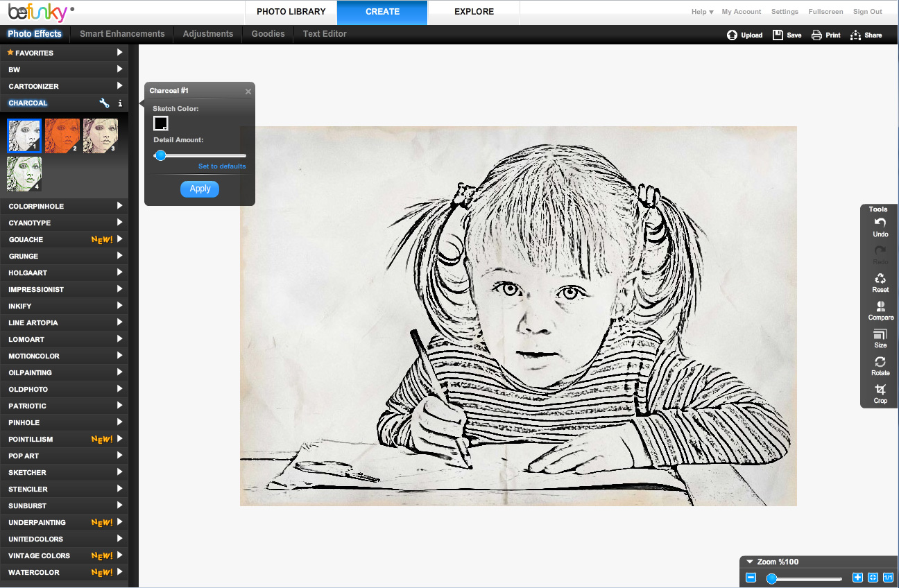The height and width of the screenshot is (588, 899).
Task: Click the Set to defaults link
Action: tap(222, 166)
